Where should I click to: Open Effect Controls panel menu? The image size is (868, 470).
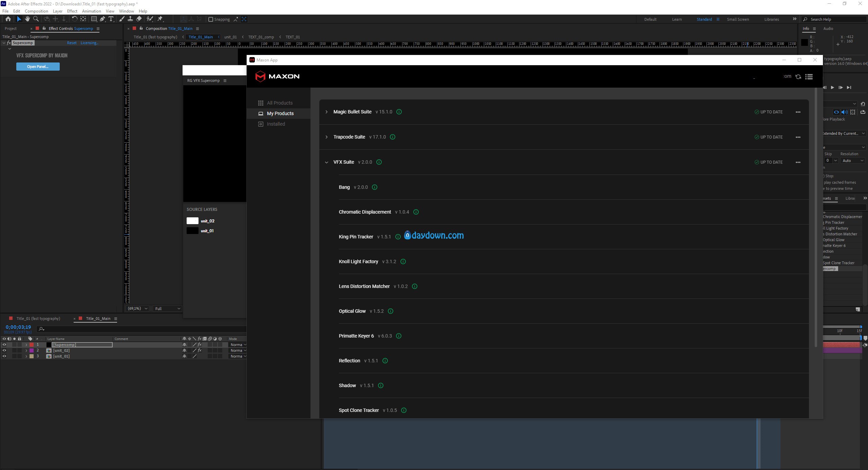coord(98,29)
